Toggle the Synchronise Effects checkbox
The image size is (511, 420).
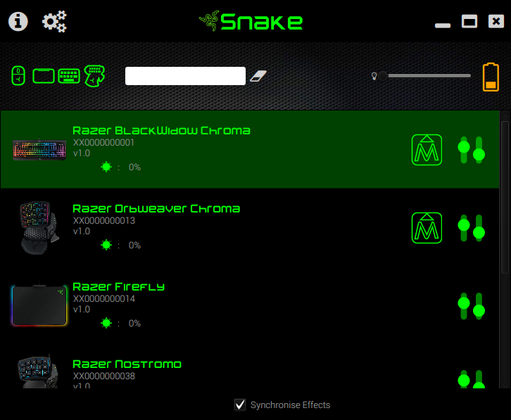pos(240,405)
